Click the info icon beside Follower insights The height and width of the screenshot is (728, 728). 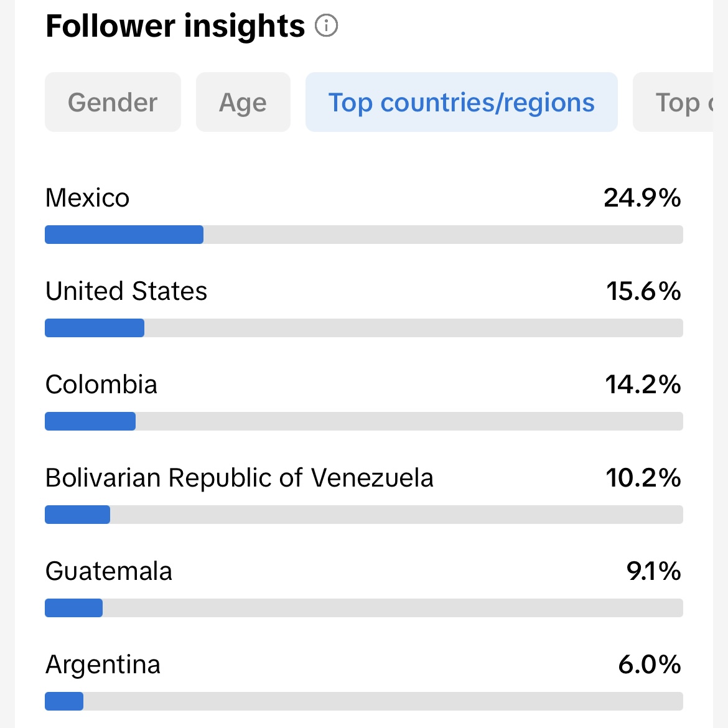coord(327,26)
